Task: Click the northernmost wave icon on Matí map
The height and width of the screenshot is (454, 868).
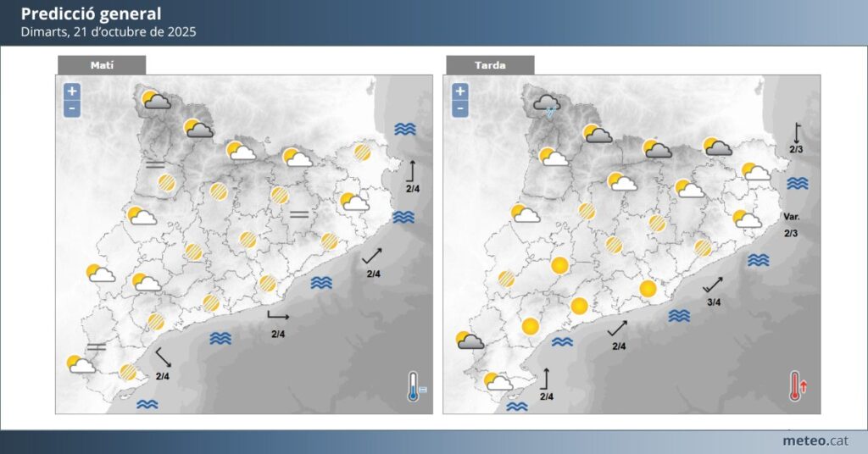Action: point(405,130)
